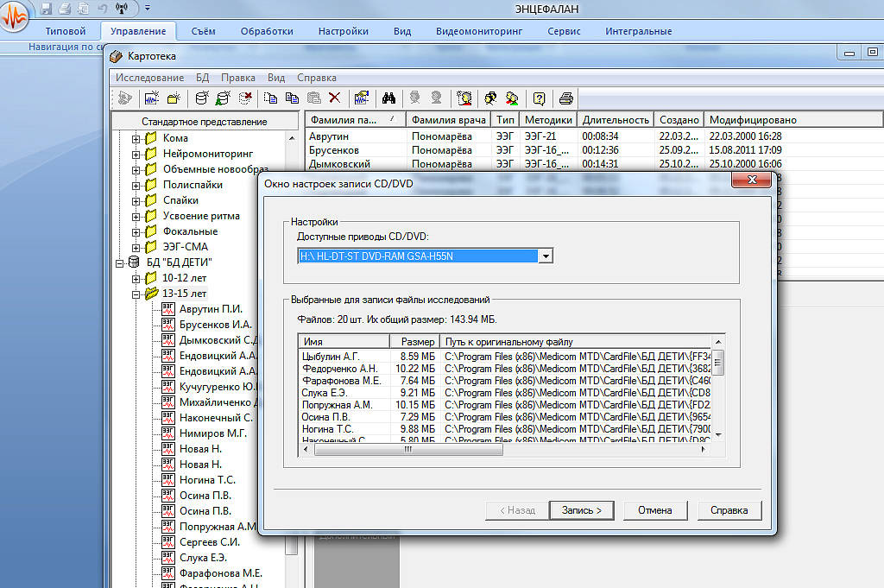Click the red X delete toolbar icon
Image resolution: width=884 pixels, height=588 pixels.
click(x=335, y=98)
